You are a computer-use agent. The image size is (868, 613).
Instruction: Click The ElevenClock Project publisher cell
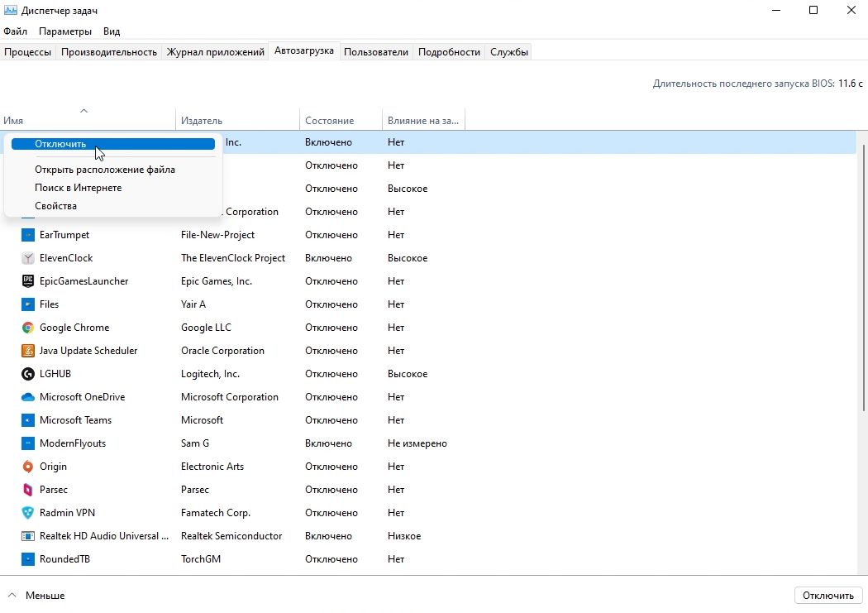tap(233, 258)
